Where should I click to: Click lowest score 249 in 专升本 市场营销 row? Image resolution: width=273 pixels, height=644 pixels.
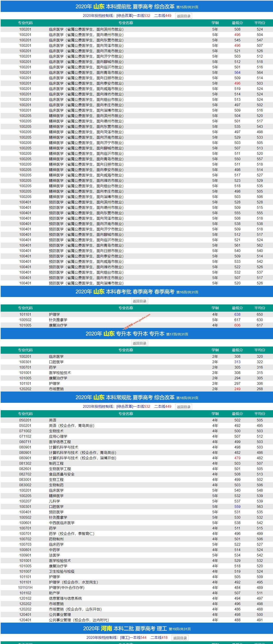click(237, 389)
